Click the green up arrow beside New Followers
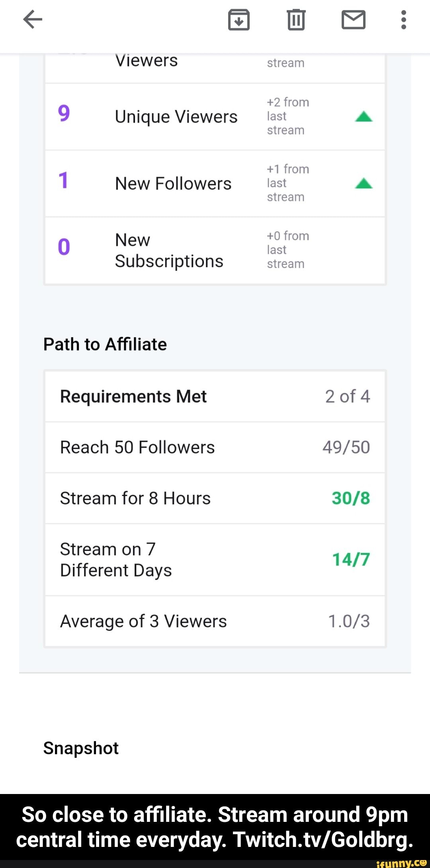 [x=364, y=183]
